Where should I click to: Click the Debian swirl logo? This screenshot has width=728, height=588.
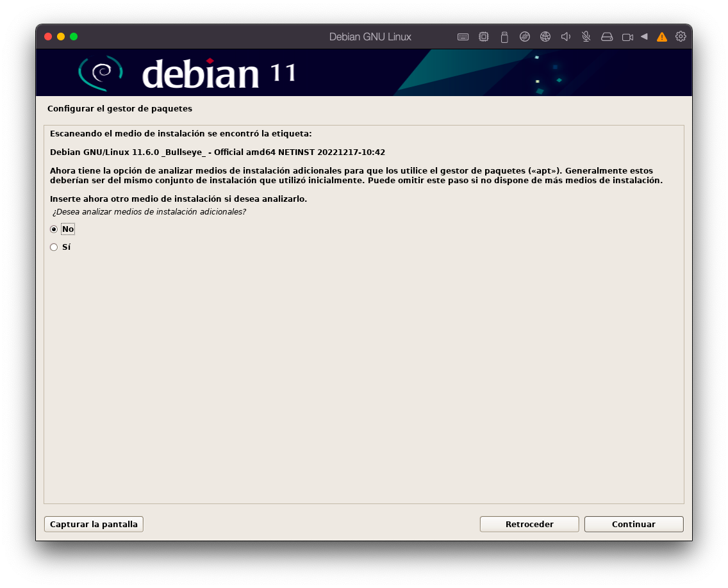(x=100, y=73)
